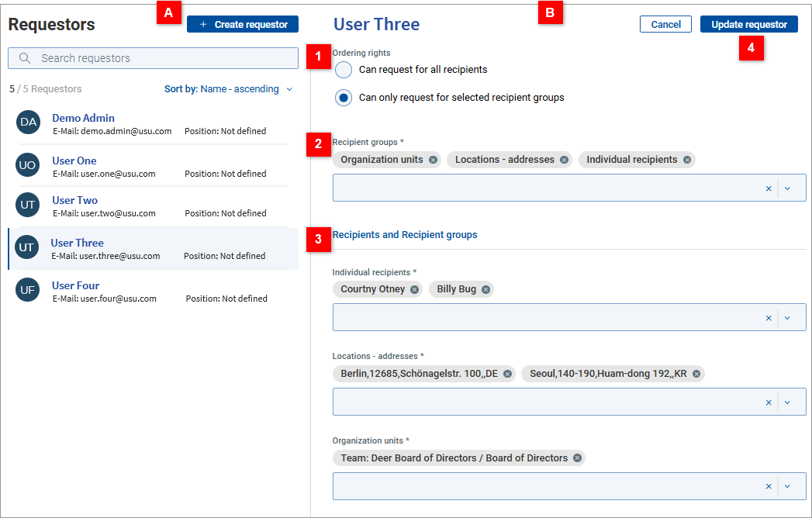Expand the Individual recipients dropdown

click(x=787, y=318)
